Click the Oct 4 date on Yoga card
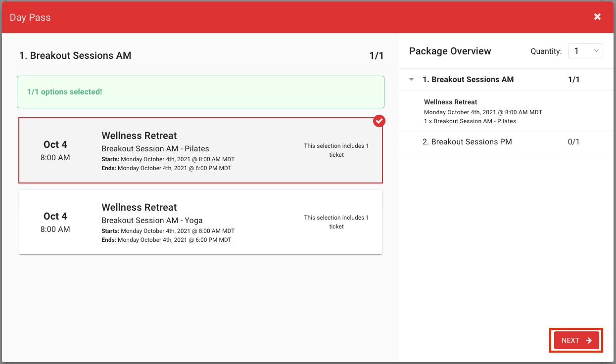The width and height of the screenshot is (616, 364). click(55, 216)
